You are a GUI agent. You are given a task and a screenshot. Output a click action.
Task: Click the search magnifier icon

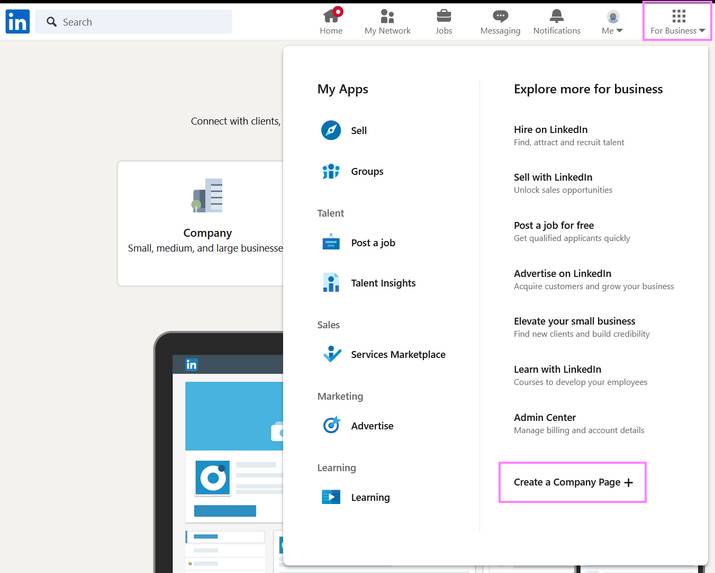(x=52, y=21)
